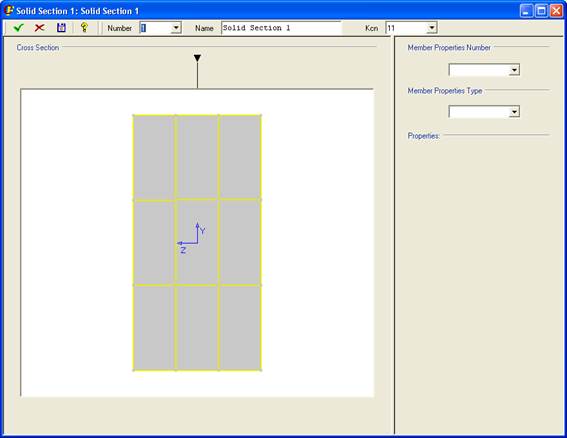
Task: Click inside the Number input box
Action: [x=155, y=28]
